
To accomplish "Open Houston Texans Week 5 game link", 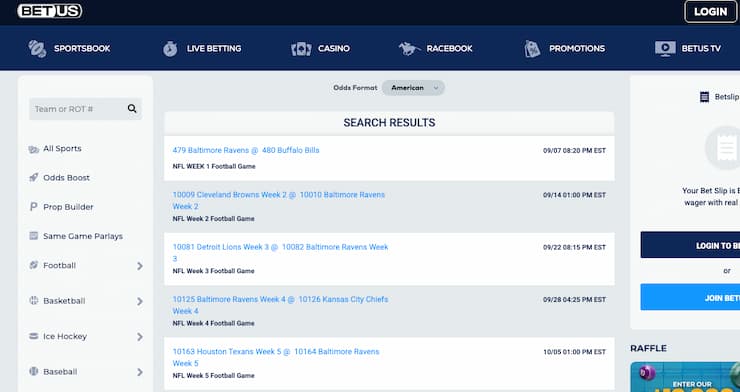I will pyautogui.click(x=276, y=358).
